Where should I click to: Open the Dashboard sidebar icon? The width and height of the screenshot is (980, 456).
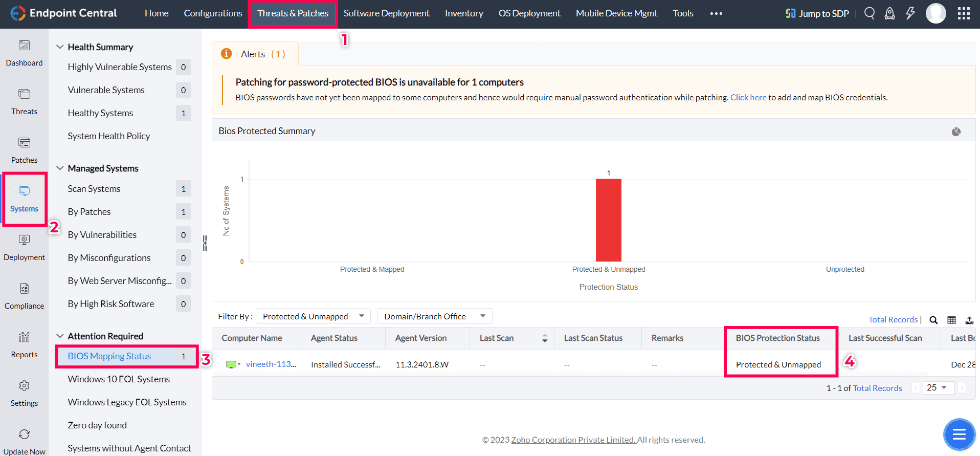[x=24, y=46]
